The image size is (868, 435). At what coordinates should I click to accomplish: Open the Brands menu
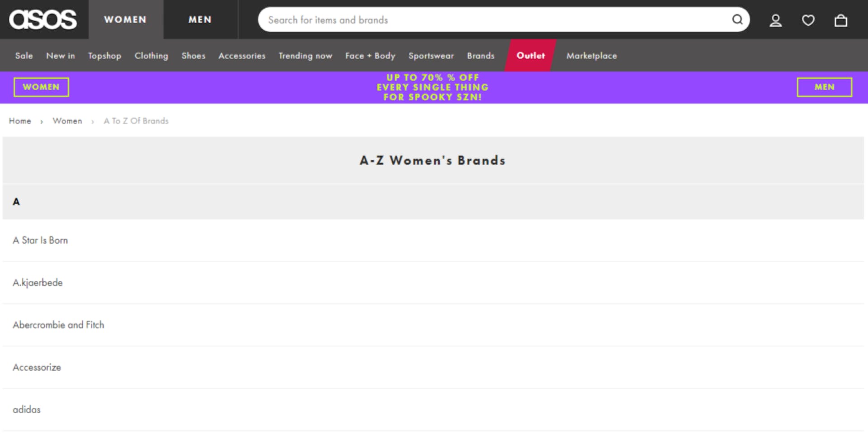pos(481,56)
